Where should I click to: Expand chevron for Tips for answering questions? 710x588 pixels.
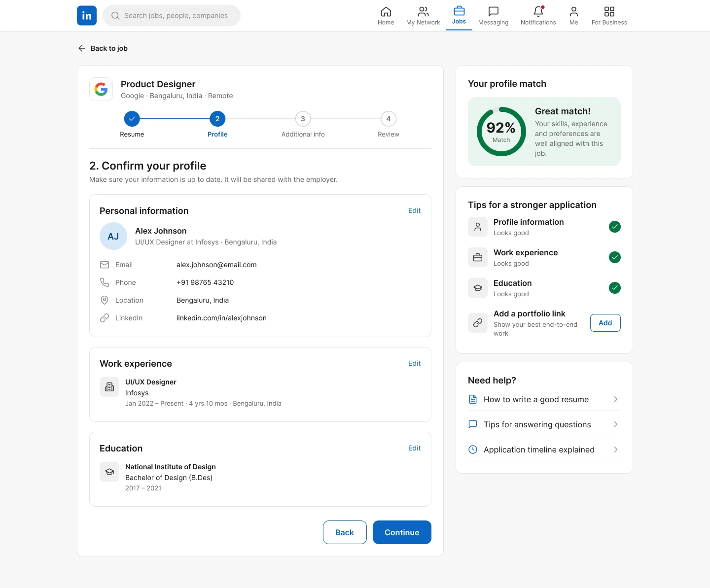click(x=615, y=424)
